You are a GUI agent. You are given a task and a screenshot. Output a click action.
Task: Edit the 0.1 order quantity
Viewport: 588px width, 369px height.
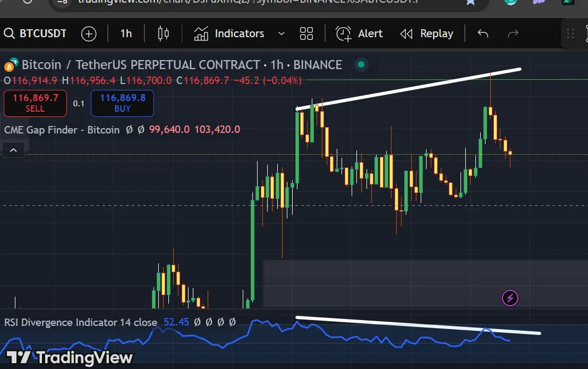pos(79,104)
